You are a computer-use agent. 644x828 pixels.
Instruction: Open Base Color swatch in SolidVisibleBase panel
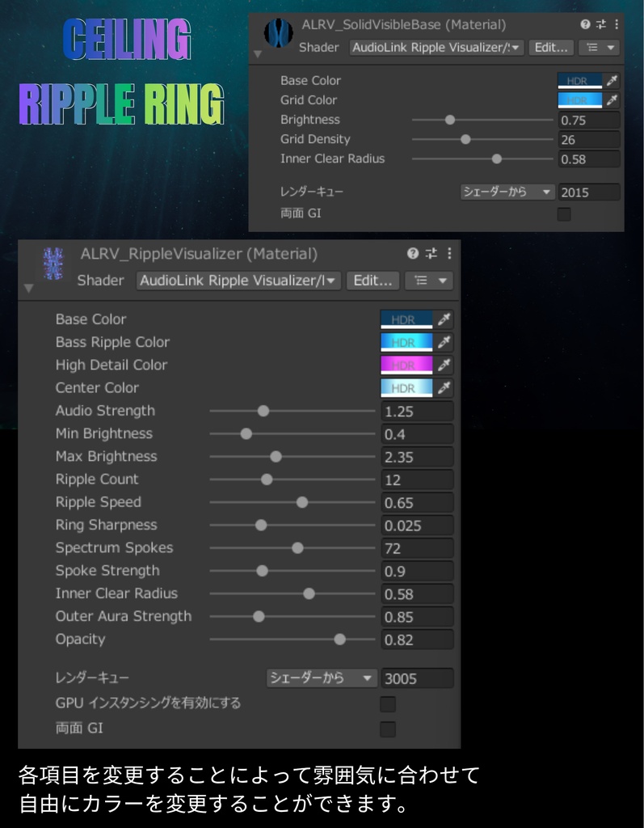coord(579,81)
